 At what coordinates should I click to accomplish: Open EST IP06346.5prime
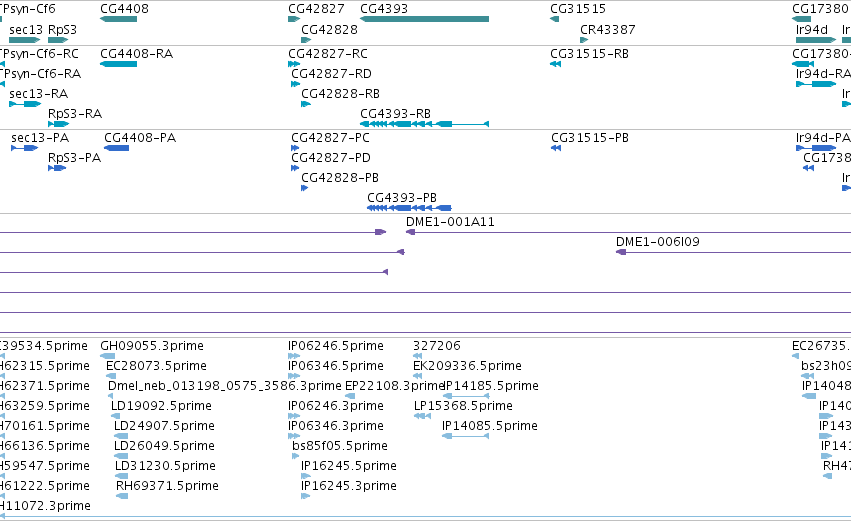point(336,366)
